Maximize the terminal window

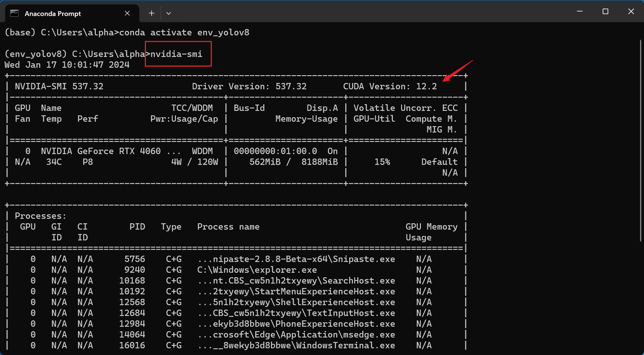[x=605, y=12]
